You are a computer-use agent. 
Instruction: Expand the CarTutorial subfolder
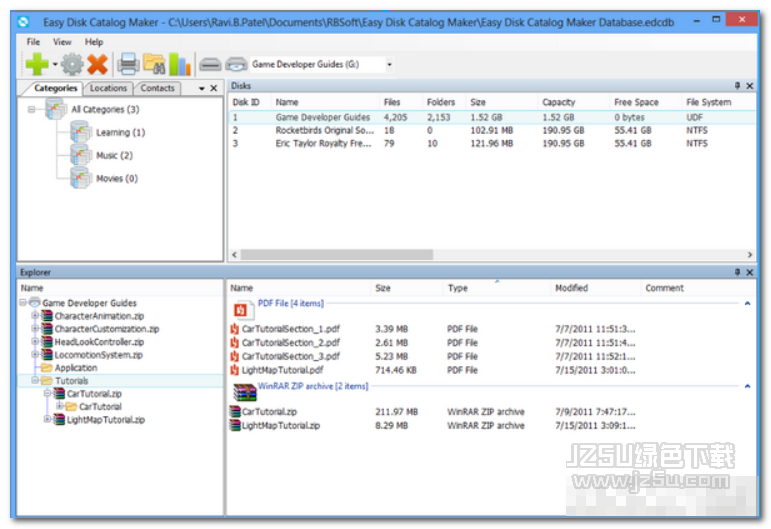tap(59, 406)
